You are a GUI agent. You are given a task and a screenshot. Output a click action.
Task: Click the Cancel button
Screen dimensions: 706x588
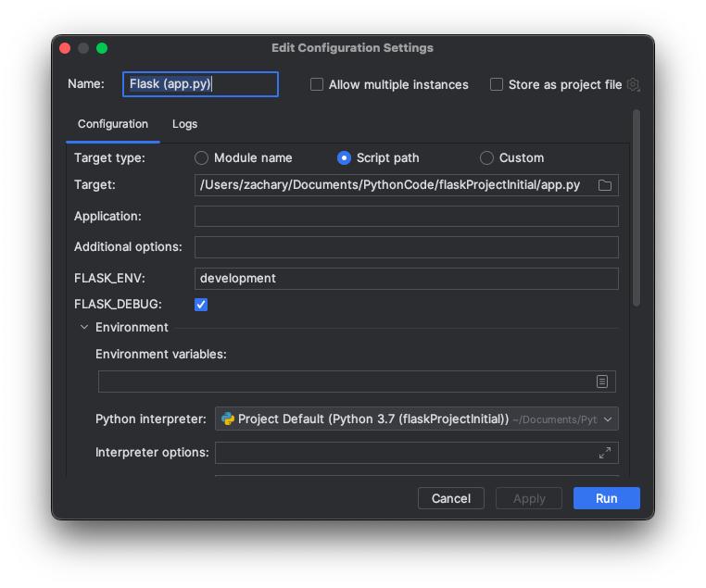click(451, 498)
